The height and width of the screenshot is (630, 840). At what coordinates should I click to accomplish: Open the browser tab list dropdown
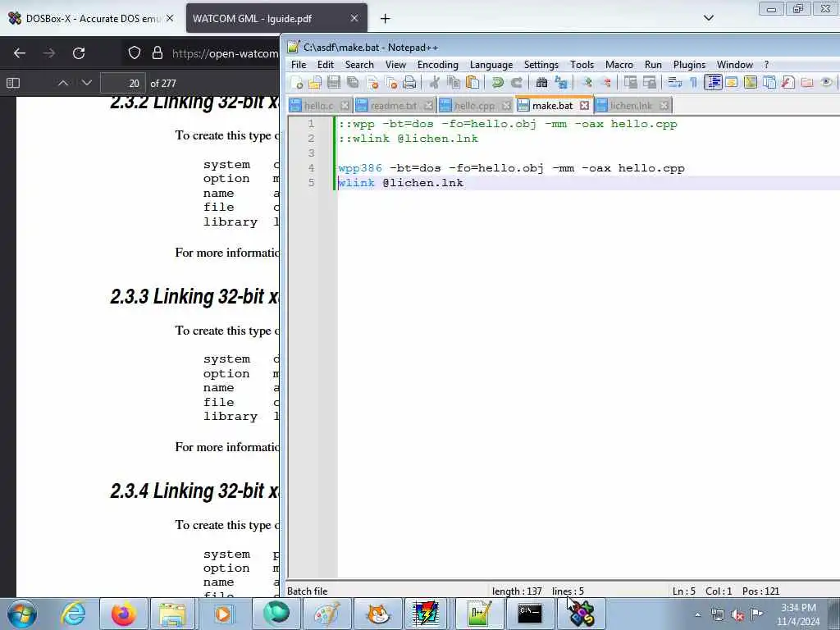[x=709, y=18]
